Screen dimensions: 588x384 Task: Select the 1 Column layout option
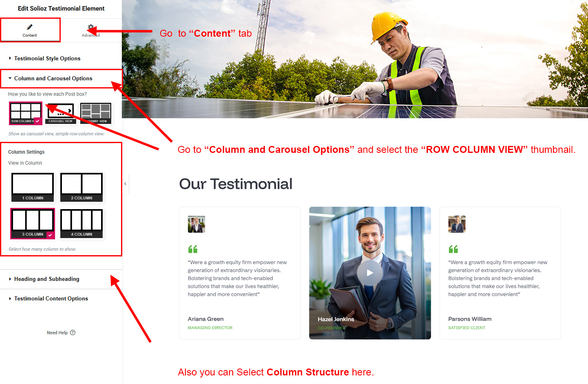point(33,187)
